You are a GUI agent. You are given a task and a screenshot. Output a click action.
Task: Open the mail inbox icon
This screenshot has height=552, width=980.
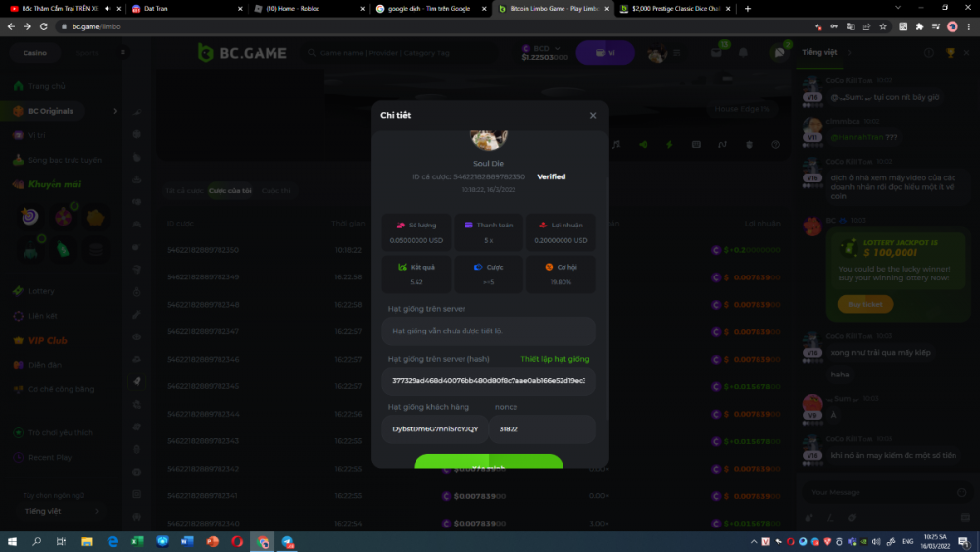click(717, 53)
